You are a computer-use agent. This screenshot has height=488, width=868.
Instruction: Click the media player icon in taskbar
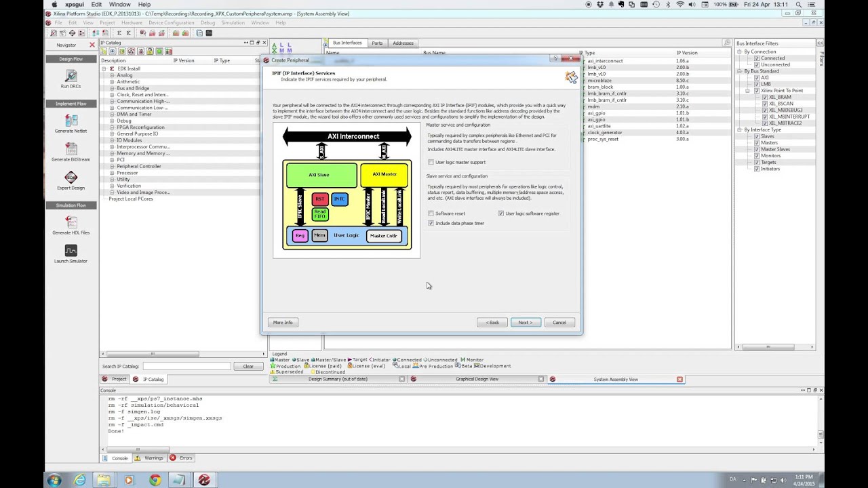tap(129, 480)
